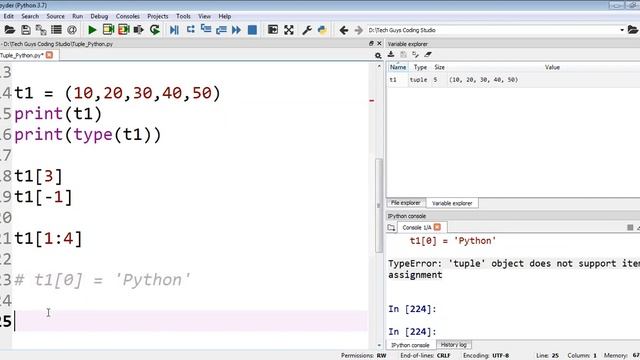Continue execution until the next breakpoint
The width and height of the screenshot is (640, 360).
click(x=236, y=30)
